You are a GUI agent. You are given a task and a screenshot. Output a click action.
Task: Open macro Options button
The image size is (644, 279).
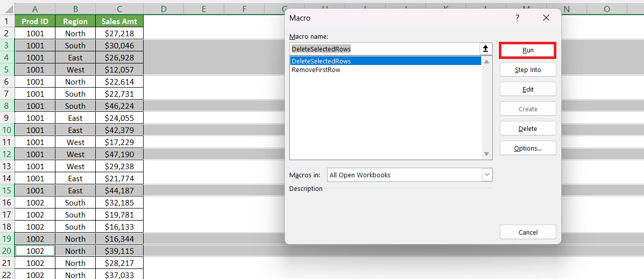point(528,148)
